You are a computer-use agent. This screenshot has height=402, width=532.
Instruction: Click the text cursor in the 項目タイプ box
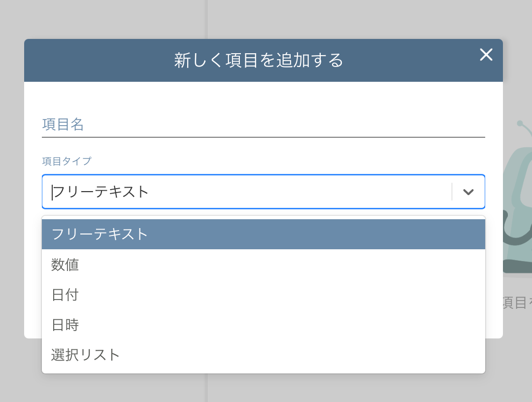coord(52,192)
